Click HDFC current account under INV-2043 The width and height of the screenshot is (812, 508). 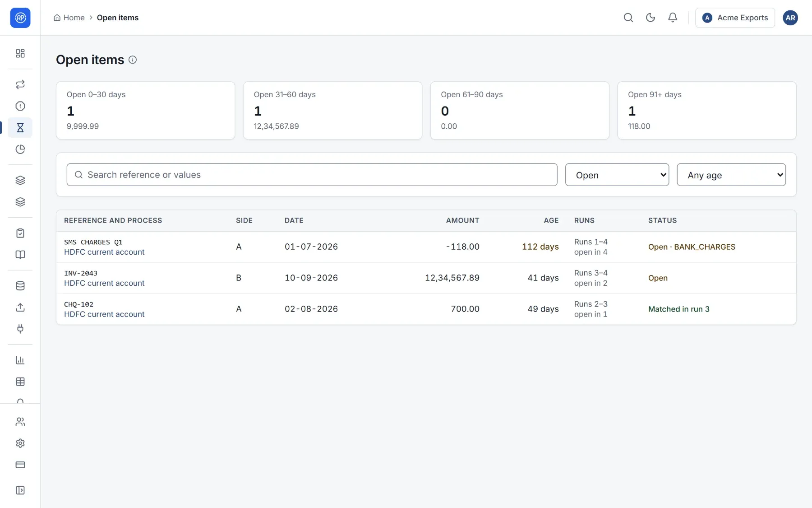point(104,283)
